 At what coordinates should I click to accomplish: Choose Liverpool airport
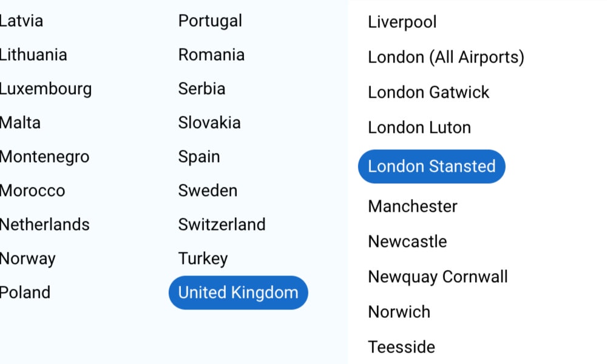(x=402, y=22)
